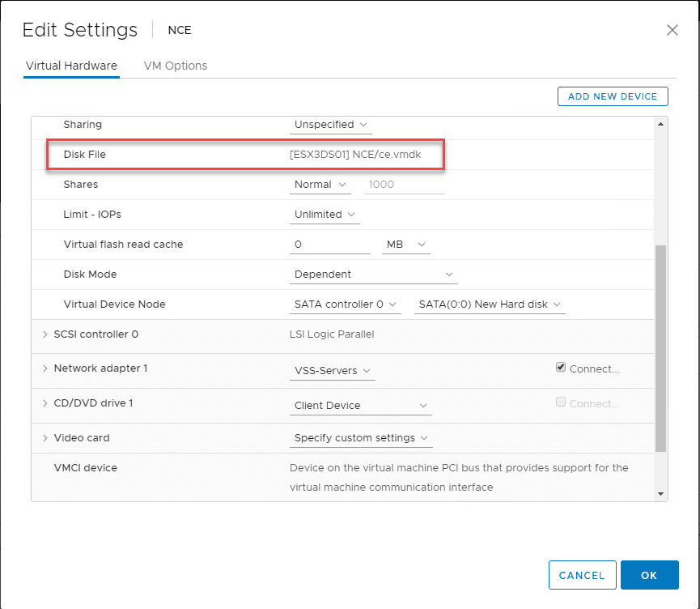Open the SATA controller 0 dropdown
This screenshot has height=609, width=700.
point(346,304)
